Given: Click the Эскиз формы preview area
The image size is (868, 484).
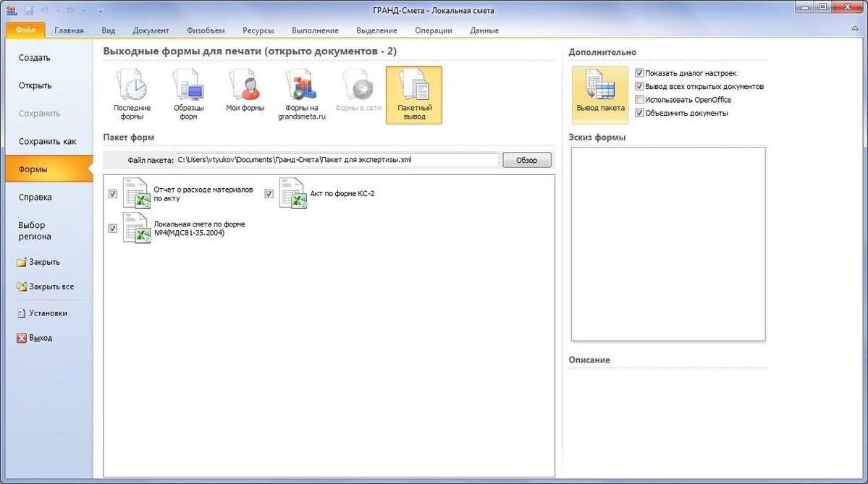Looking at the screenshot, I should point(668,244).
